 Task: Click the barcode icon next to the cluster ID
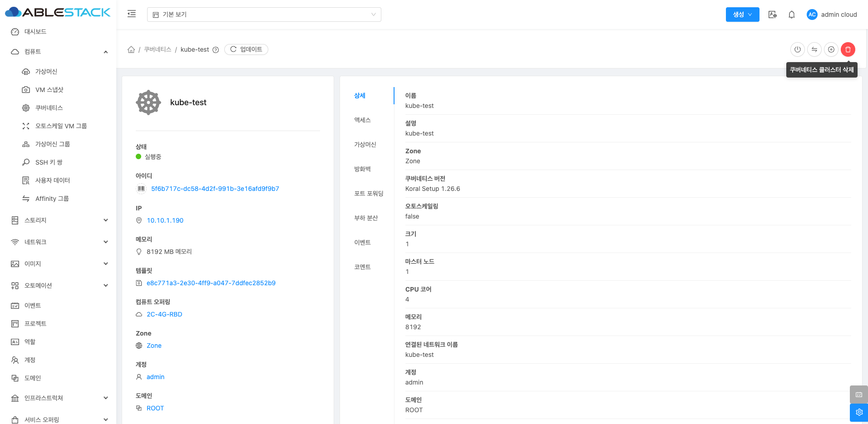click(x=141, y=189)
